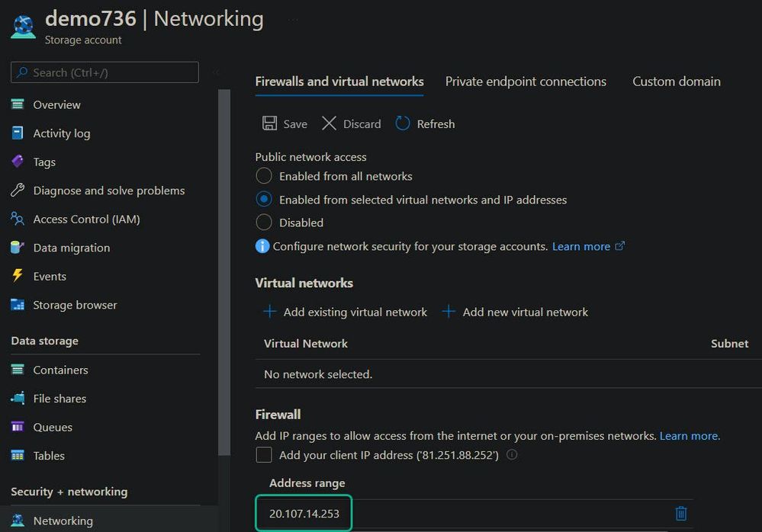Switch to Private endpoint connections tab
Viewport: 762px width, 532px height.
click(x=526, y=82)
